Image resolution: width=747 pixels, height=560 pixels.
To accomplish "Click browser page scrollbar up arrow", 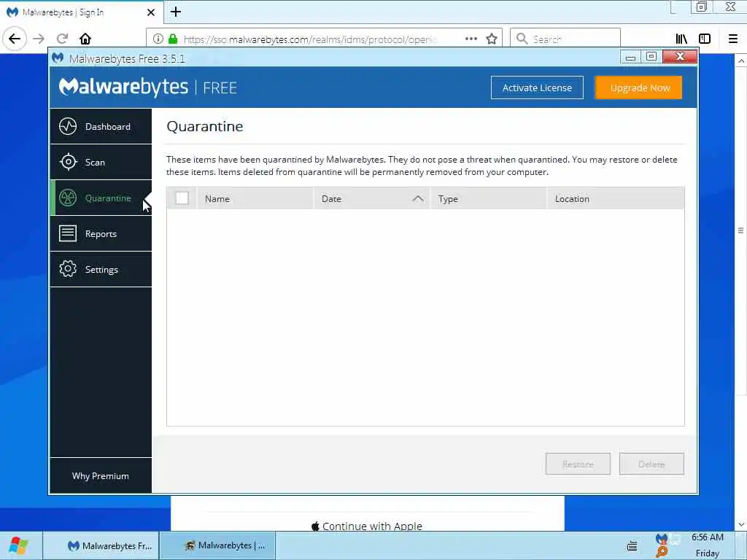I will pos(741,61).
